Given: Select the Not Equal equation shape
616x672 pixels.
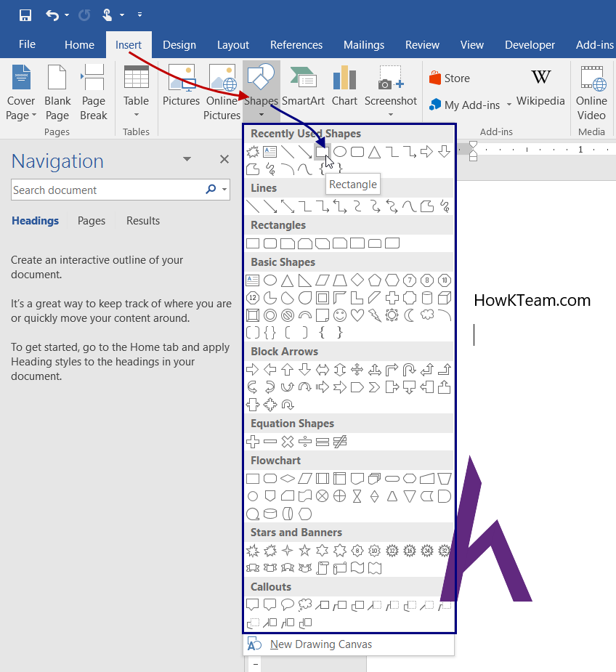Looking at the screenshot, I should (340, 442).
